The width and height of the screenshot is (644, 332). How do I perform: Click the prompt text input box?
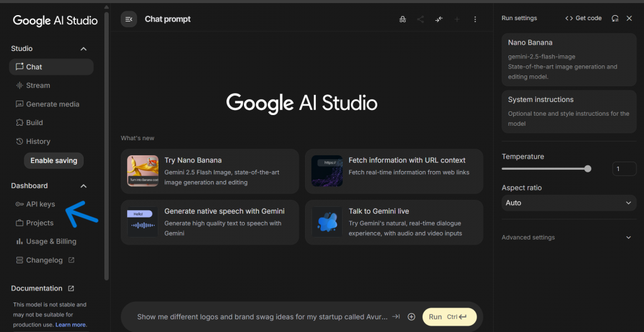click(262, 317)
